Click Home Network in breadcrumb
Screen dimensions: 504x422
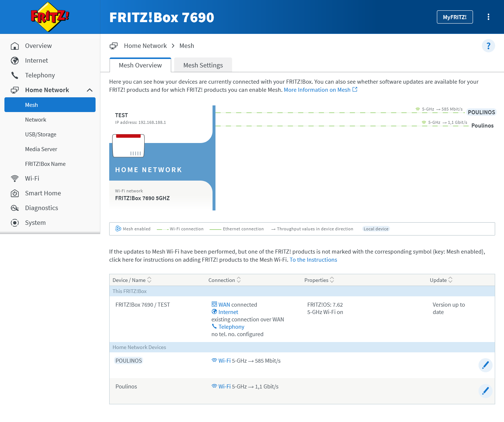click(x=145, y=46)
